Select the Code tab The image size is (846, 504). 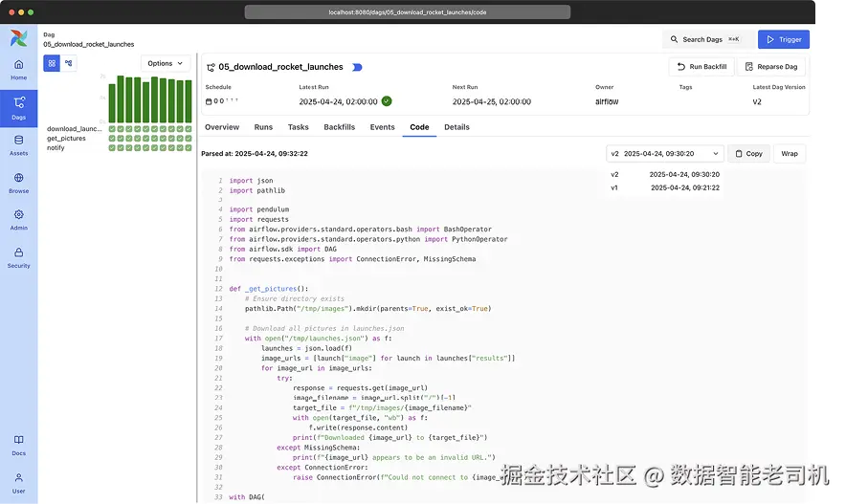[x=419, y=127]
